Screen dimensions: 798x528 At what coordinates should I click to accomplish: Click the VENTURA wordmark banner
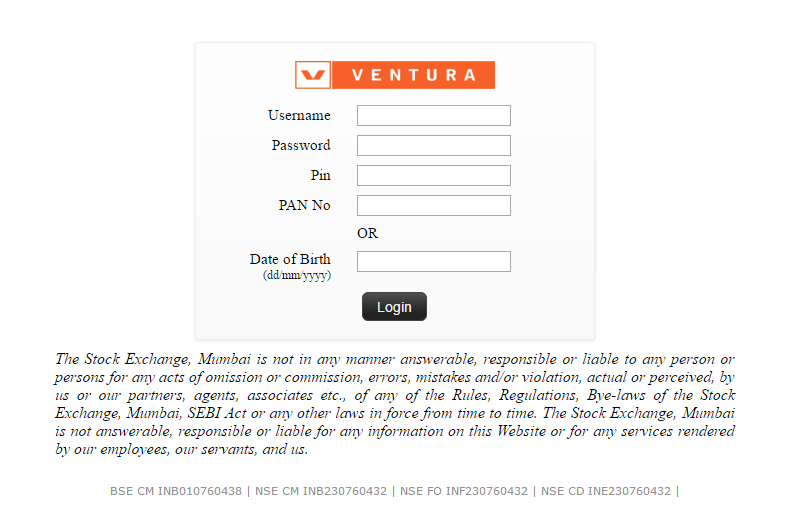point(412,75)
